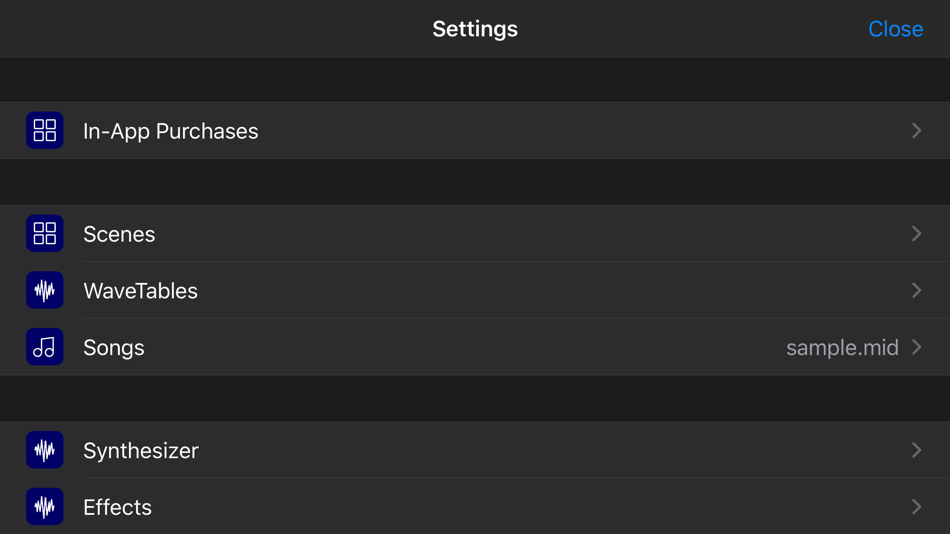Go to the Effects settings label
The width and height of the screenshot is (950, 534).
click(117, 507)
